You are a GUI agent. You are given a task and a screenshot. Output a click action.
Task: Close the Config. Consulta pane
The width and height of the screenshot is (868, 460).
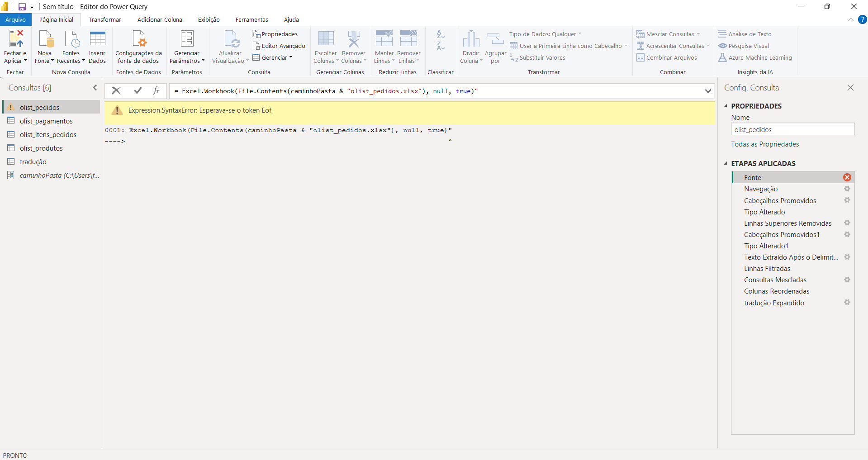(x=850, y=88)
